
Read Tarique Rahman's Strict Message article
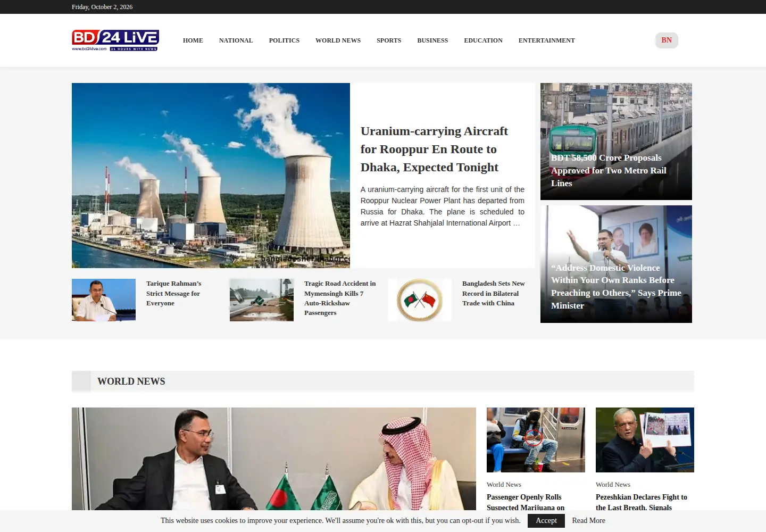[174, 294]
